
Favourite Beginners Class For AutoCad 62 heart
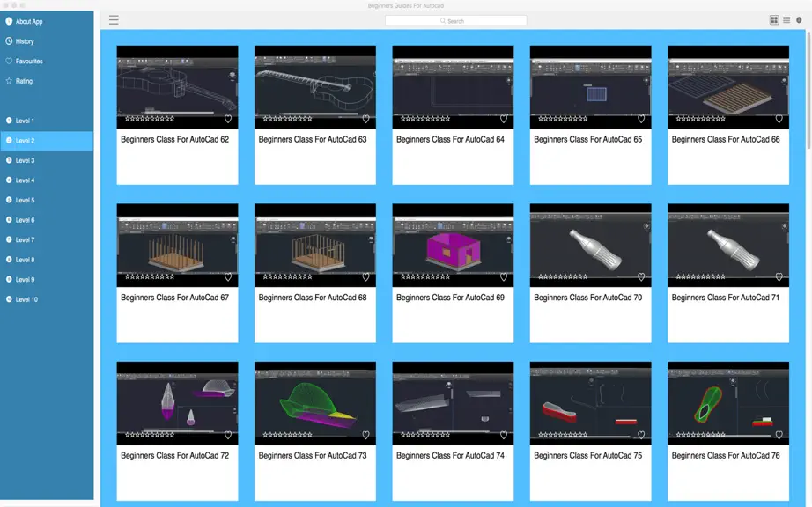[x=228, y=119]
